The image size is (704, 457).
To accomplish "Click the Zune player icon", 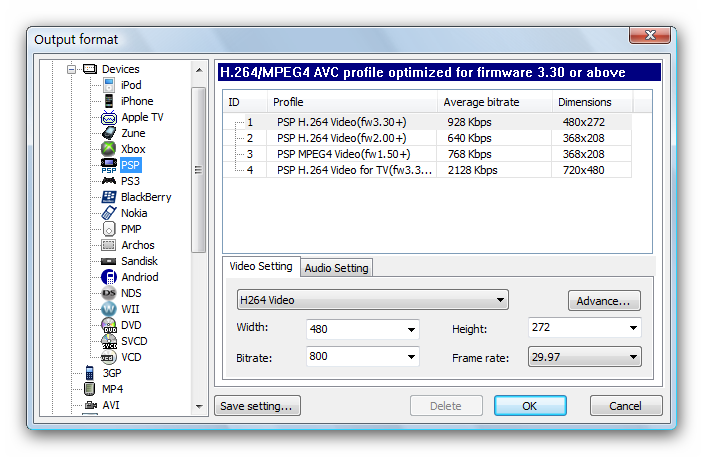I will [x=109, y=133].
